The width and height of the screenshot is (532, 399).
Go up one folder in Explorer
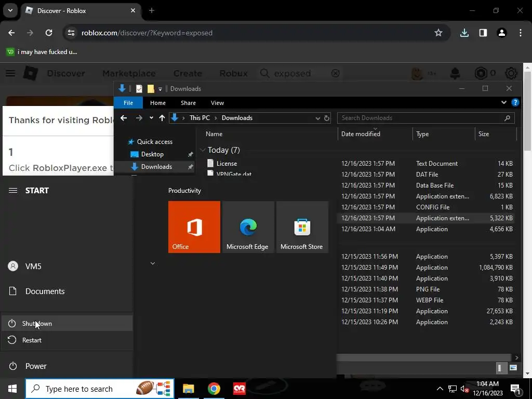point(162,118)
